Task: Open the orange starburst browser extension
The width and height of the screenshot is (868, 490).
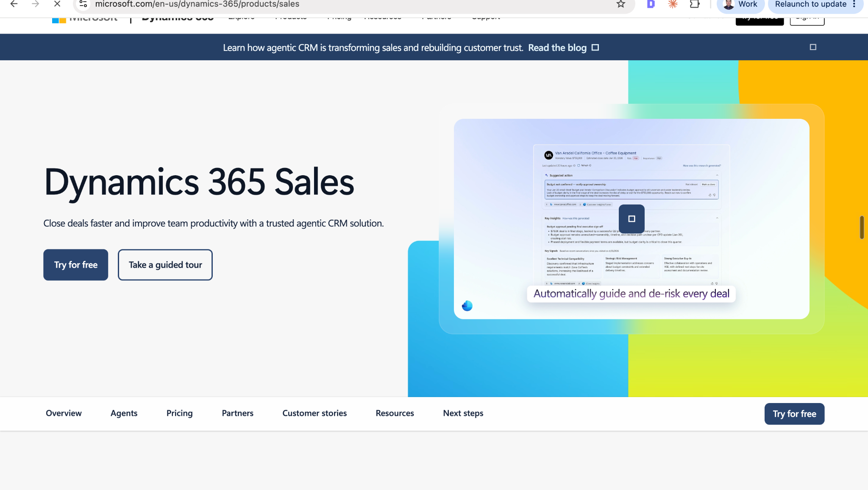Action: coord(673,4)
